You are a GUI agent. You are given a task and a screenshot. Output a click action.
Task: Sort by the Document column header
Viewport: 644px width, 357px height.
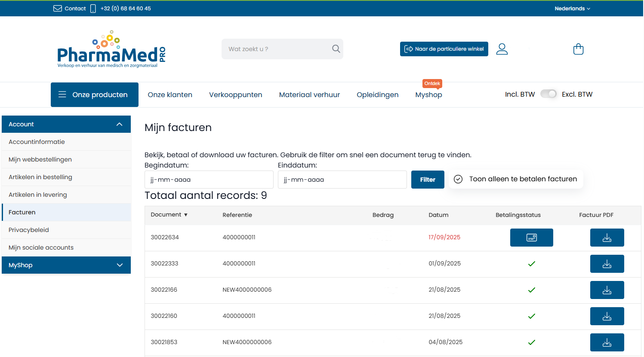[169, 215]
